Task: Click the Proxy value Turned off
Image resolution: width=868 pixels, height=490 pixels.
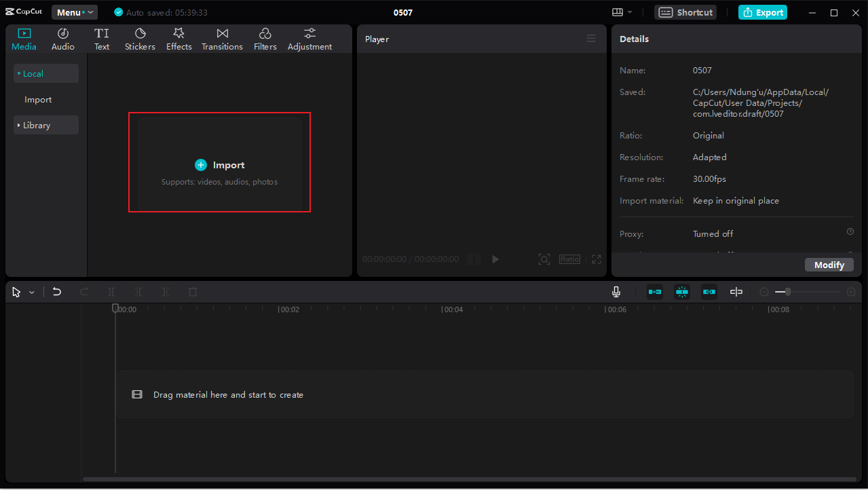Action: 713,233
